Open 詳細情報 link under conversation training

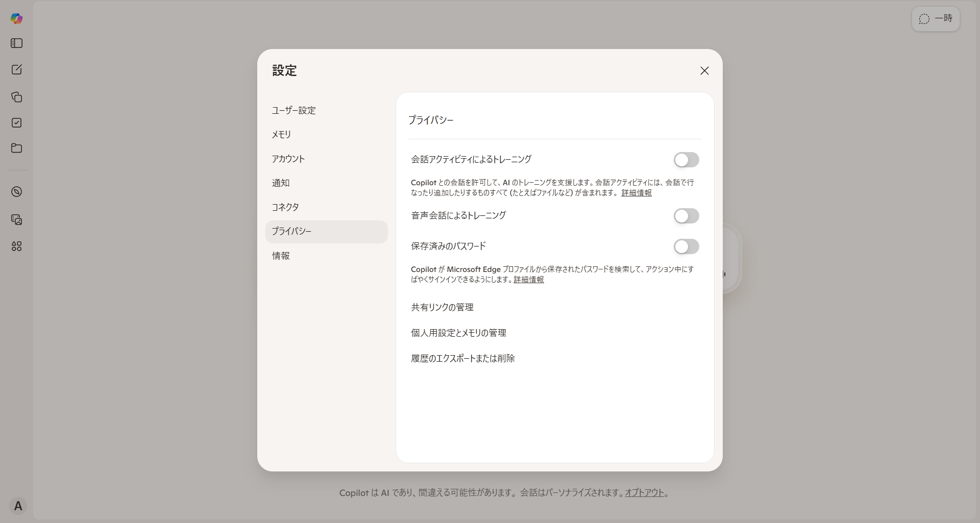[636, 193]
